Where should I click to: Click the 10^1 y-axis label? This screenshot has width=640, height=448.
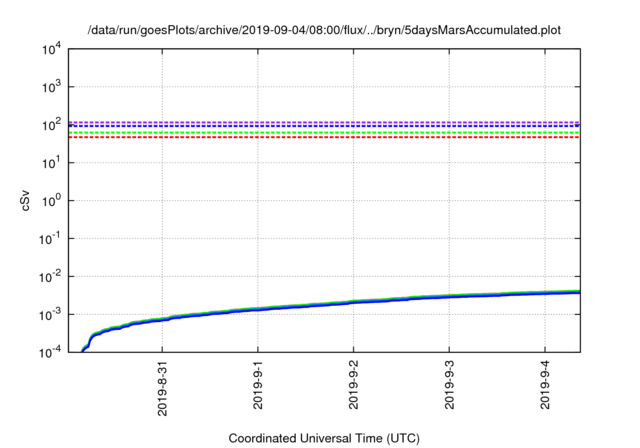(x=52, y=163)
